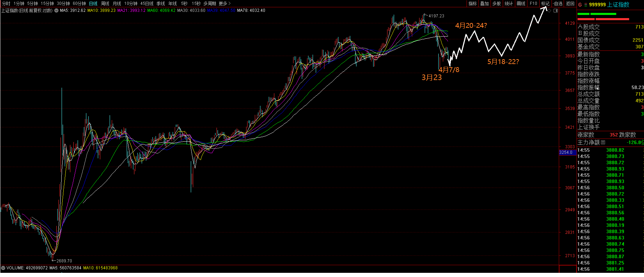Click the magenta MA21: 3993.12 label
644x277 pixels.
pyautogui.click(x=131, y=10)
